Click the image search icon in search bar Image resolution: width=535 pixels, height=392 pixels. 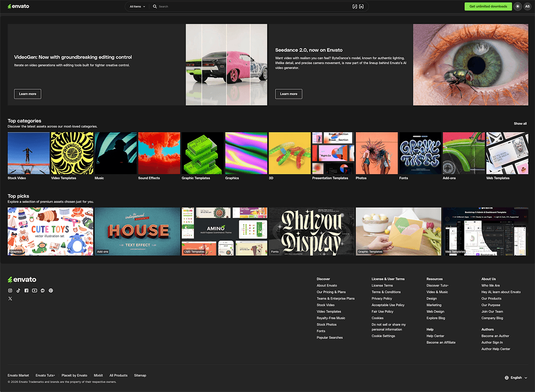coord(362,7)
